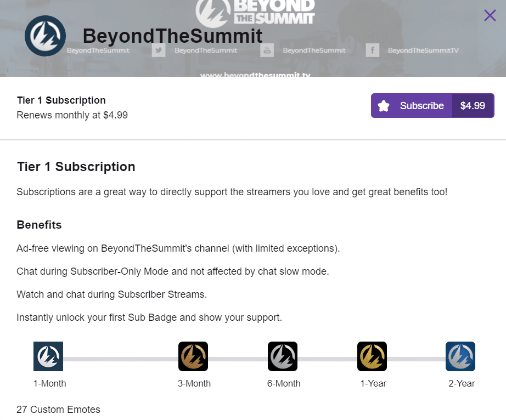The height and width of the screenshot is (420, 506).
Task: Select the 6-Month silver sub badge
Action: click(283, 356)
